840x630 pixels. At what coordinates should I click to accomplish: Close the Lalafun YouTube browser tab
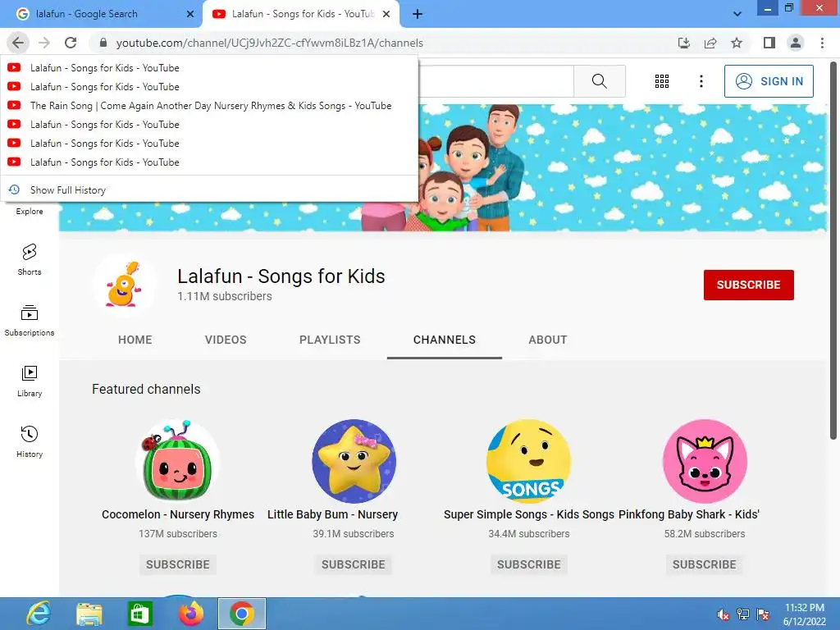386,14
